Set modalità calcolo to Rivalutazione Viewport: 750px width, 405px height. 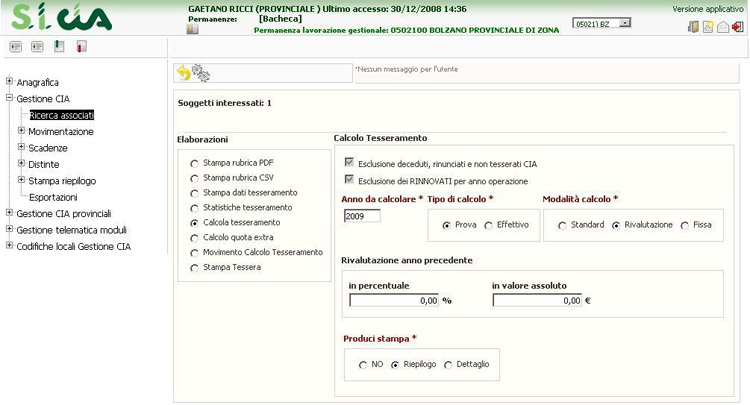tap(616, 225)
